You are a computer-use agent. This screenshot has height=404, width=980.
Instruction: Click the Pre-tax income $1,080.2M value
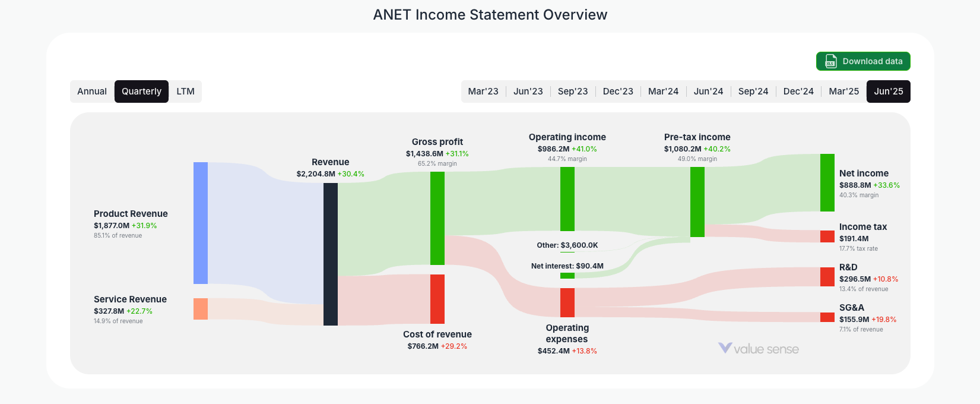point(683,149)
